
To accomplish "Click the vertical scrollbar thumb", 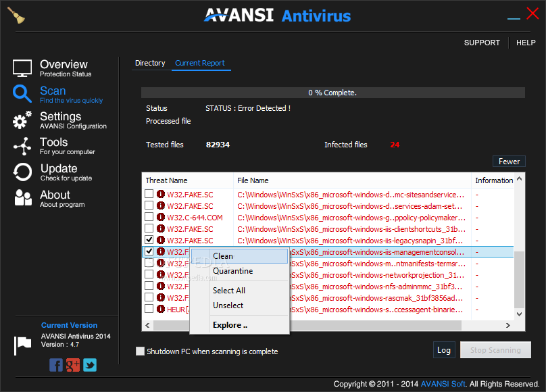I will tap(519, 280).
